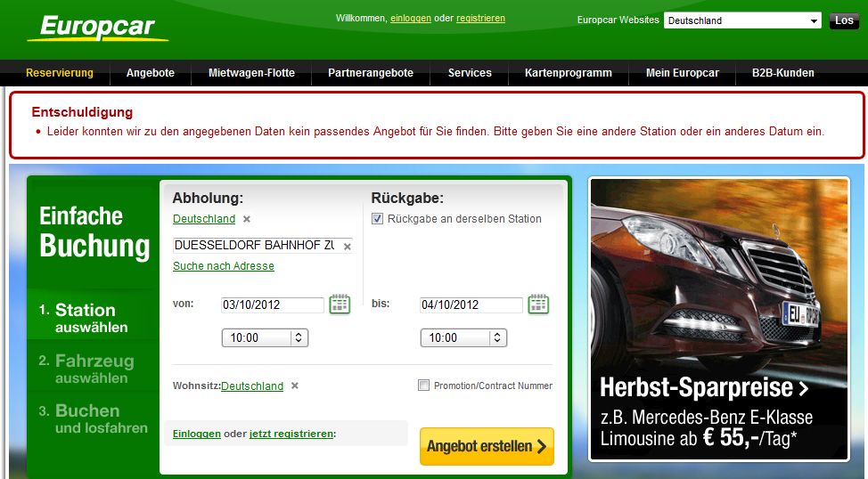Untick Rückgabe an derselben Station checkbox
The height and width of the screenshot is (479, 868).
coord(378,219)
